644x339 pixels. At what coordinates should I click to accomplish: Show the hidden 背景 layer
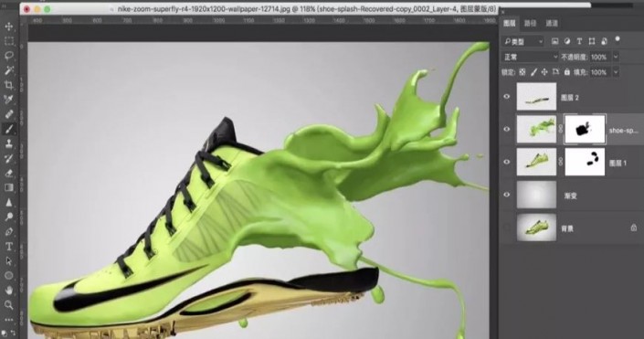pos(506,228)
